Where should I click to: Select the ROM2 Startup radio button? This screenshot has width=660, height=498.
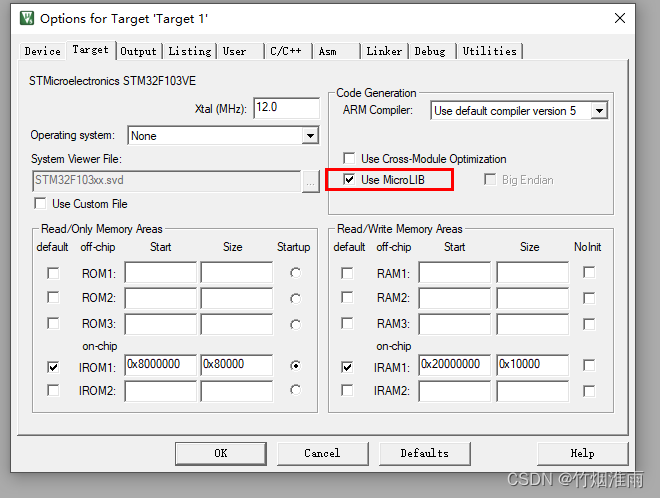tap(295, 298)
